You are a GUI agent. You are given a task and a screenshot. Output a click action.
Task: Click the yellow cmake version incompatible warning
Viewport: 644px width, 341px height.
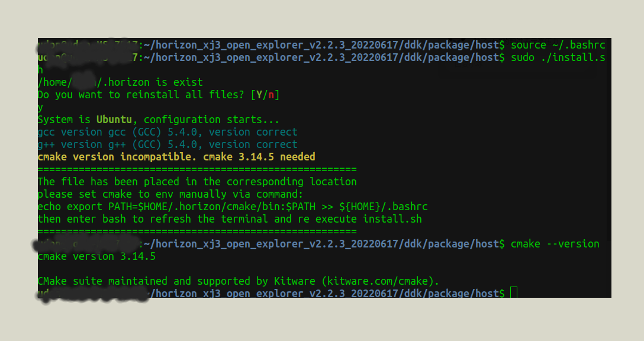click(x=176, y=157)
